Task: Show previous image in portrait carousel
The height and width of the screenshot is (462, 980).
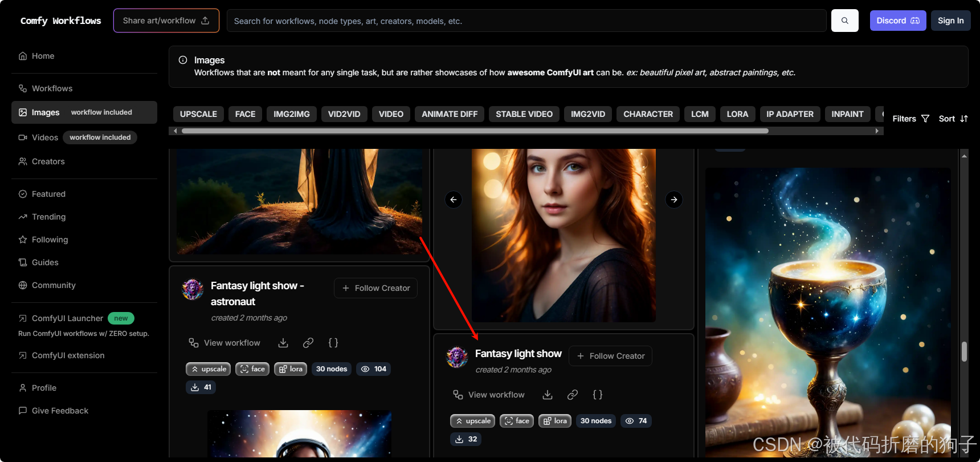Action: pyautogui.click(x=454, y=200)
